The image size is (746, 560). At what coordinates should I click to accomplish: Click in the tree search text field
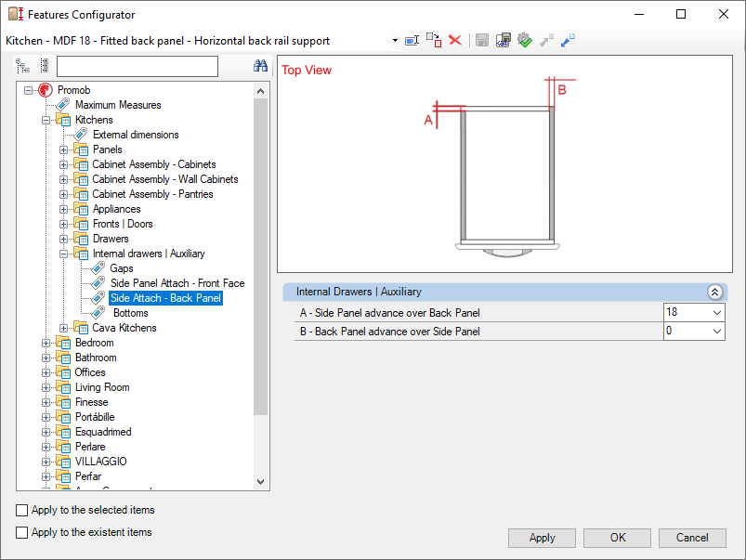[x=137, y=66]
